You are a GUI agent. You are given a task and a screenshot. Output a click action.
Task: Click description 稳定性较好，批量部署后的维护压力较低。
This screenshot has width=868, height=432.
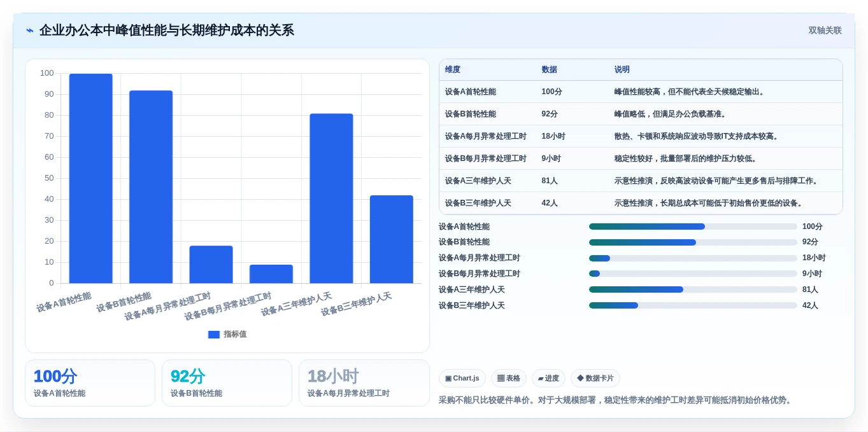click(687, 158)
